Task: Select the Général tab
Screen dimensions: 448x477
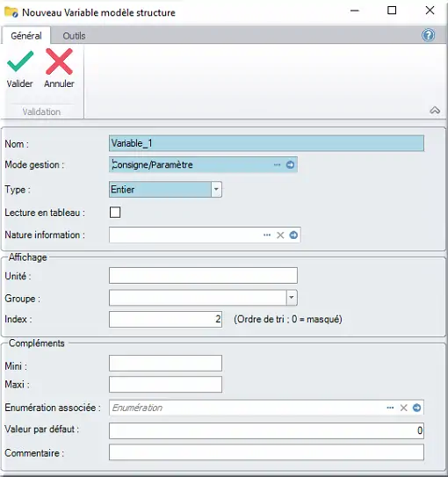Action: pyautogui.click(x=26, y=36)
